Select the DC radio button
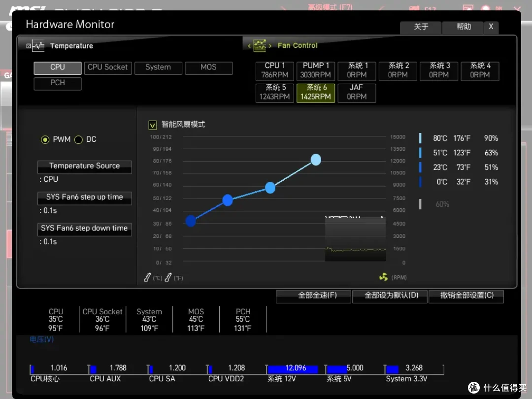The image size is (532, 399). click(x=78, y=139)
